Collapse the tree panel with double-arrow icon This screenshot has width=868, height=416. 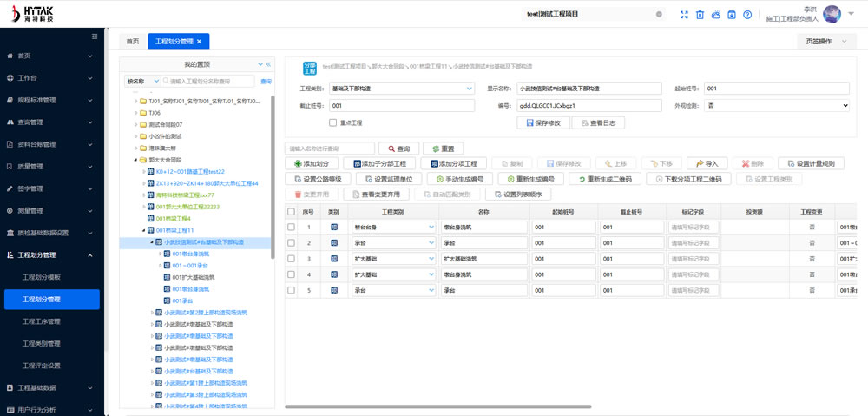pos(268,64)
